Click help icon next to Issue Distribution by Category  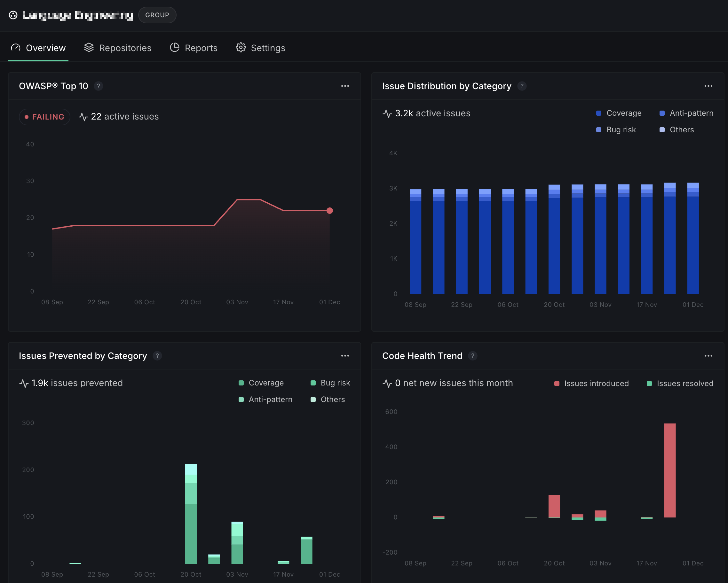point(522,86)
